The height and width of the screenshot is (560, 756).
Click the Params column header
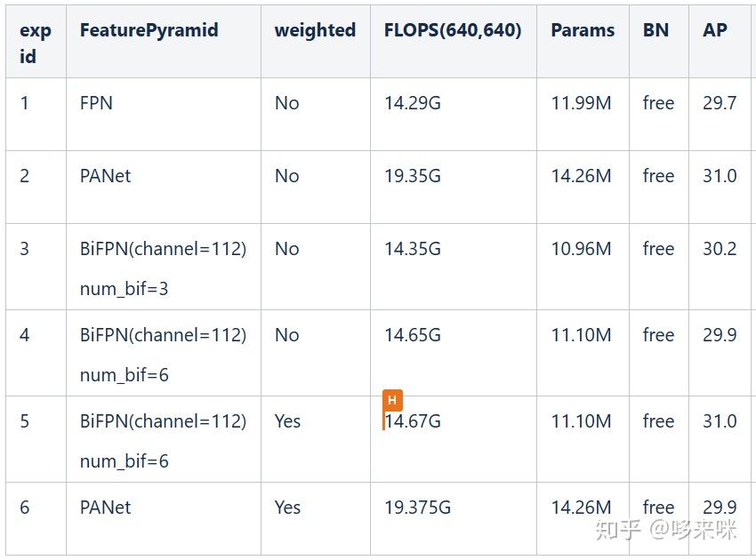(x=583, y=29)
